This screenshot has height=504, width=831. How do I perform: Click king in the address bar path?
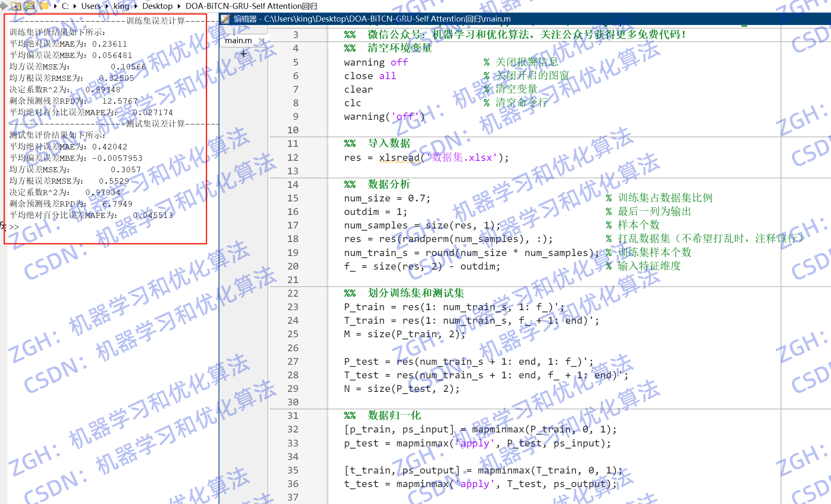[122, 6]
